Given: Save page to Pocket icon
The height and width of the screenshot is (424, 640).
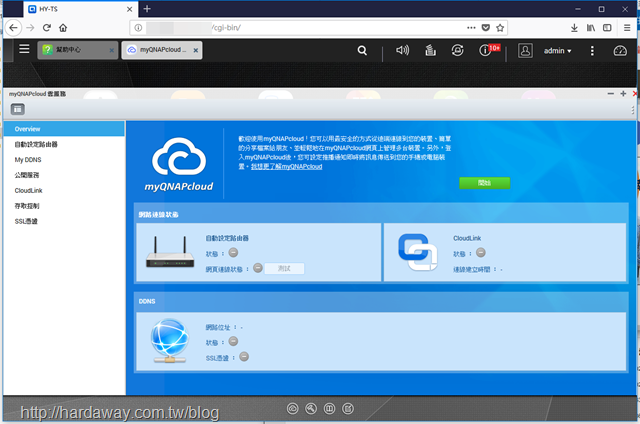Looking at the screenshot, I should tap(486, 28).
